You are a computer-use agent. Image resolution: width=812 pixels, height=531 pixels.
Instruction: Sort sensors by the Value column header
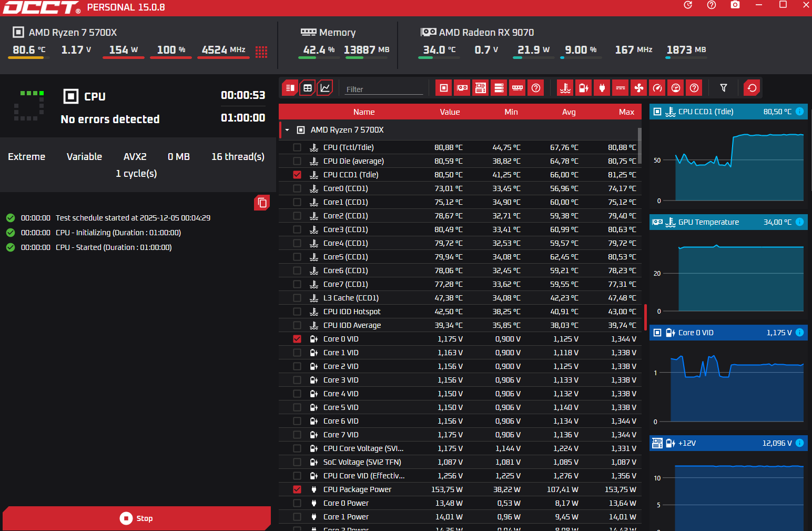pos(450,112)
